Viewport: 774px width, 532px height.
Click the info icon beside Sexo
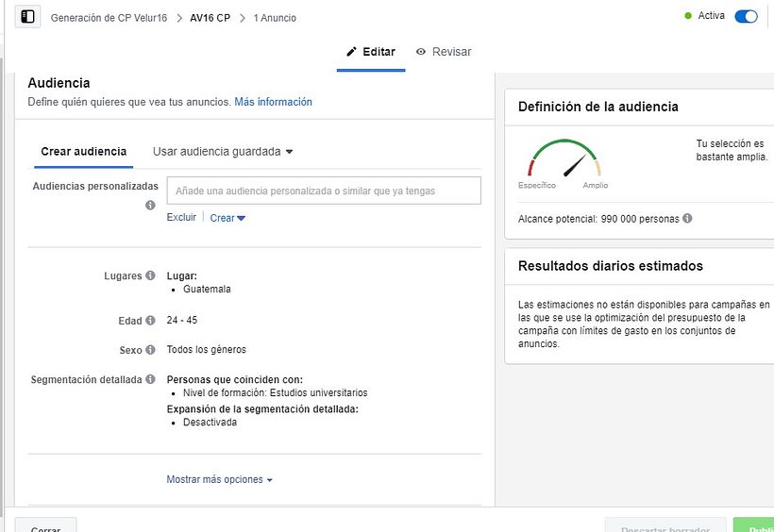point(150,350)
